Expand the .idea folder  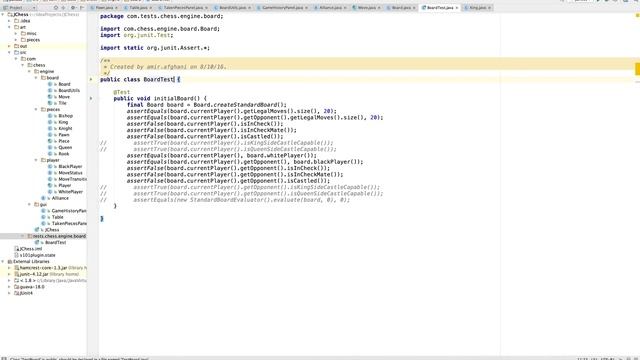pos(9,21)
